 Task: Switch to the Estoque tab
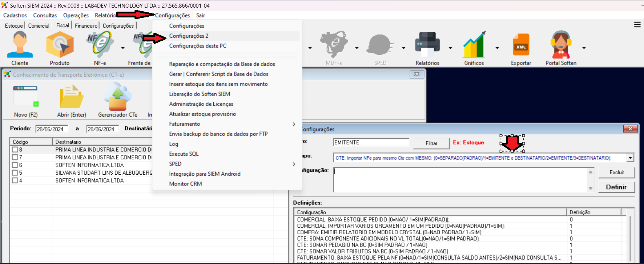point(14,26)
